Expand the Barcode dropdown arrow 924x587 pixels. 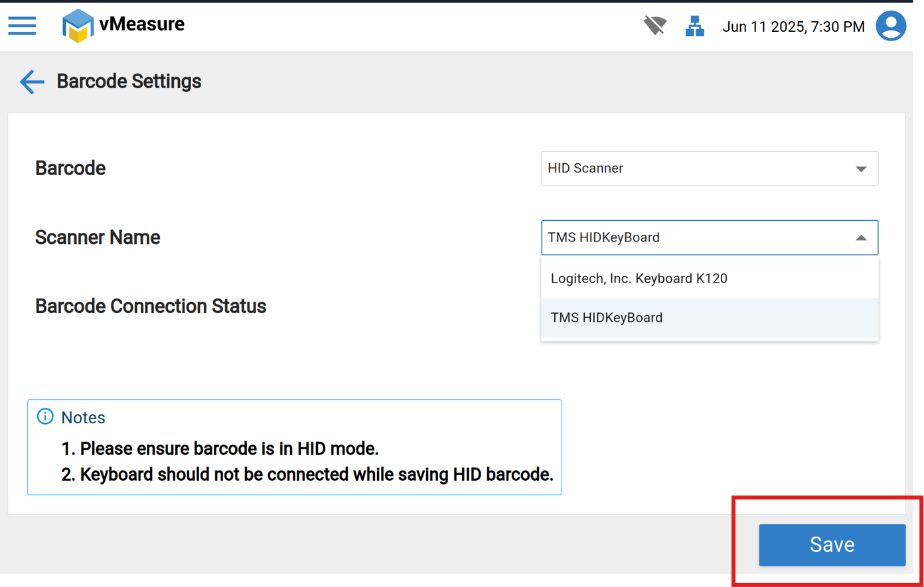pyautogui.click(x=861, y=169)
